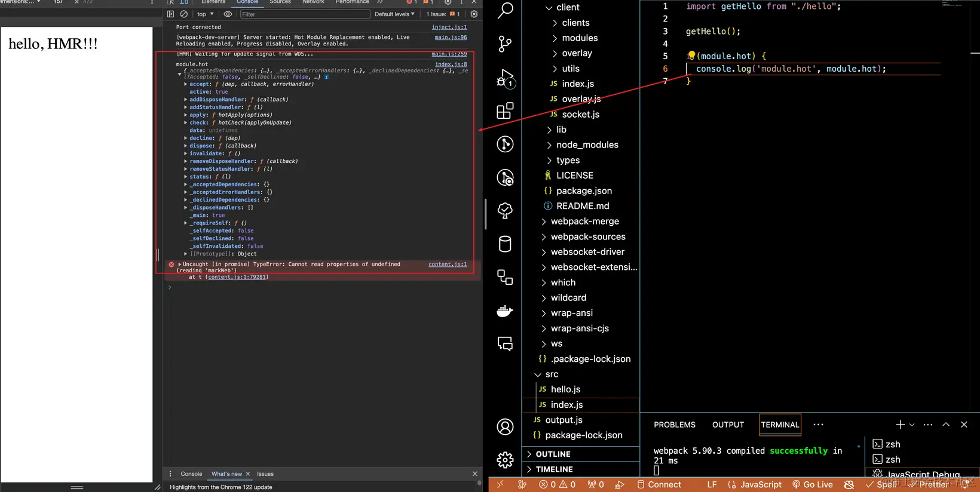Open the Run and Debug view

[506, 78]
